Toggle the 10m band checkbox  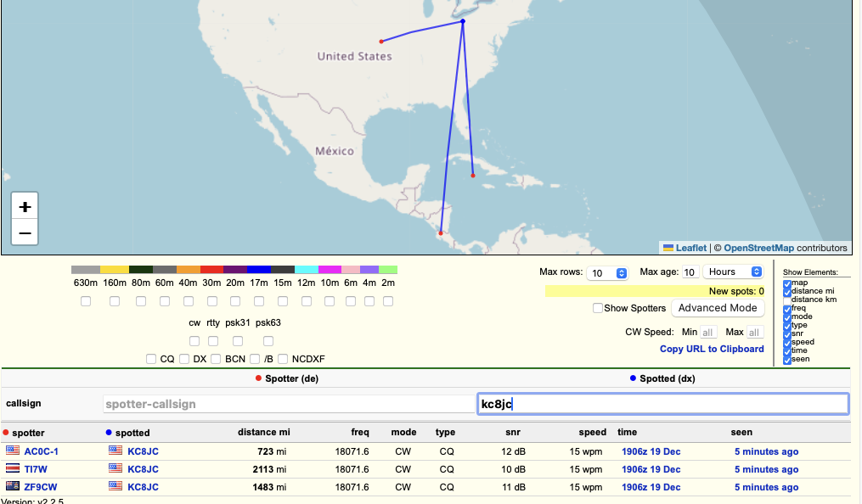(x=330, y=301)
